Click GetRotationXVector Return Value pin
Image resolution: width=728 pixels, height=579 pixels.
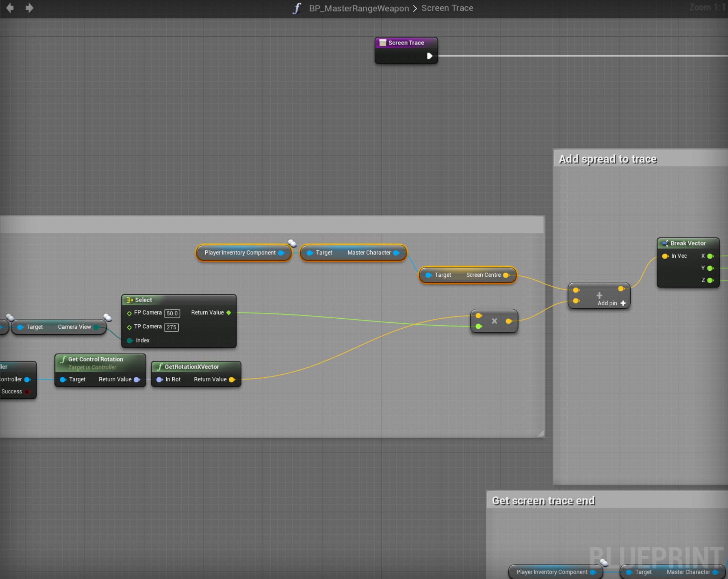point(232,379)
